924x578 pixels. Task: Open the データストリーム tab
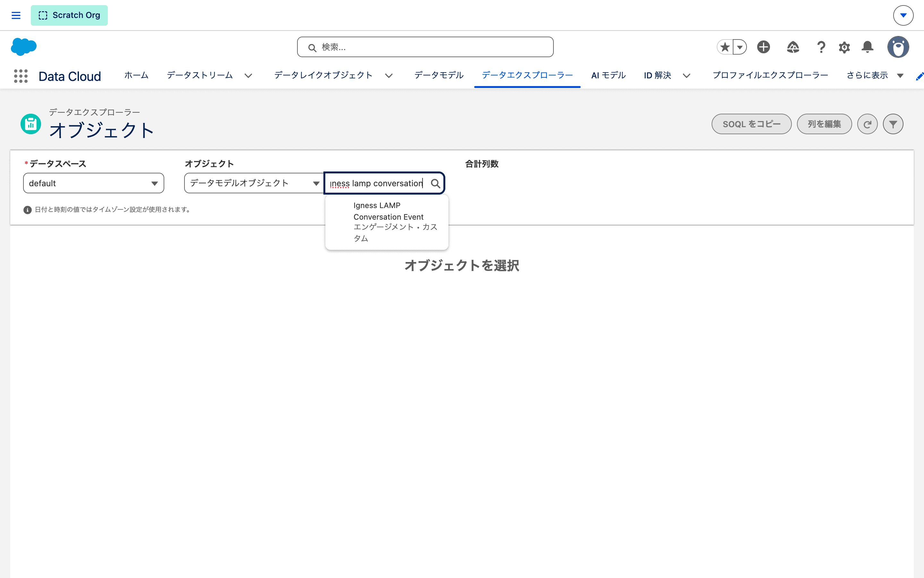coord(200,75)
